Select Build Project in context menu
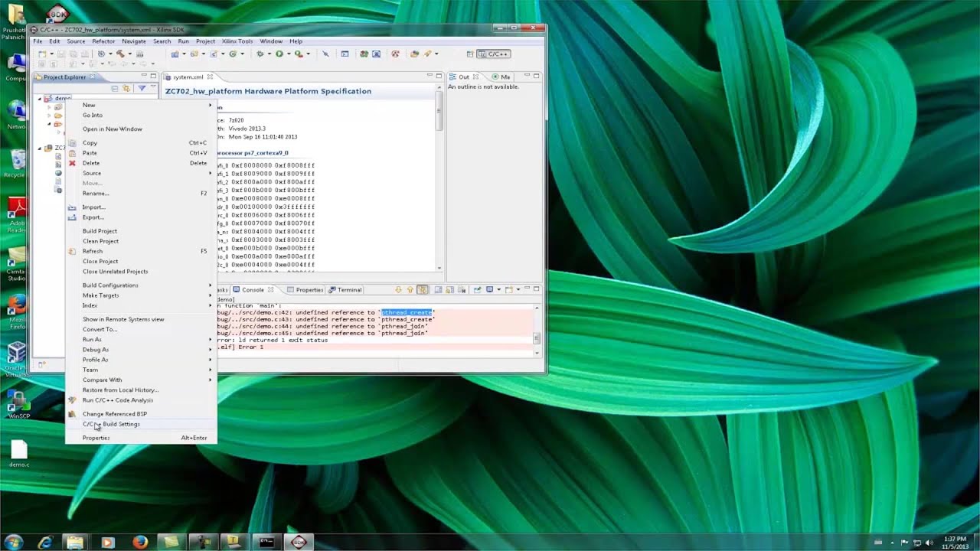Viewport: 980px width, 551px height. click(141, 231)
